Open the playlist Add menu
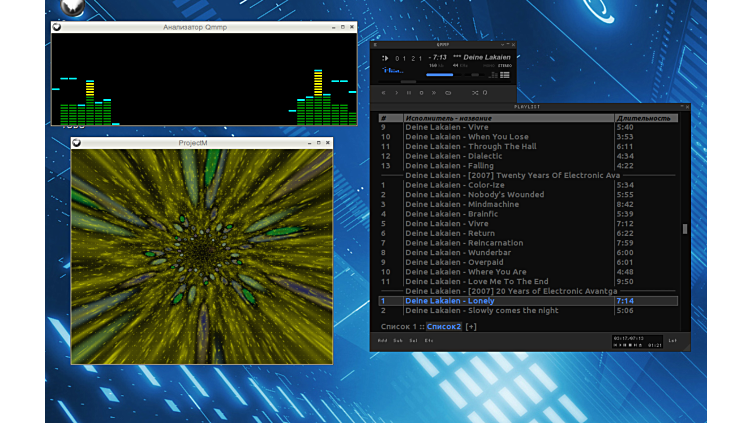This screenshot has width=752, height=423. coord(383,341)
